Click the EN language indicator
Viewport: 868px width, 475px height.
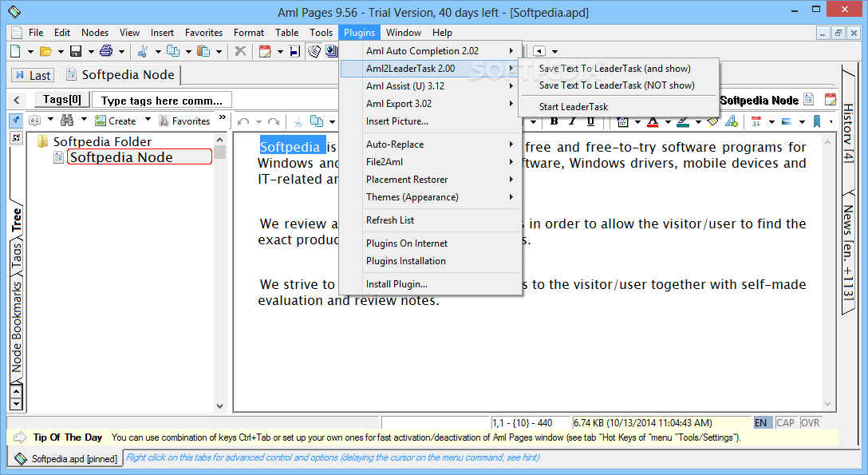coord(760,423)
